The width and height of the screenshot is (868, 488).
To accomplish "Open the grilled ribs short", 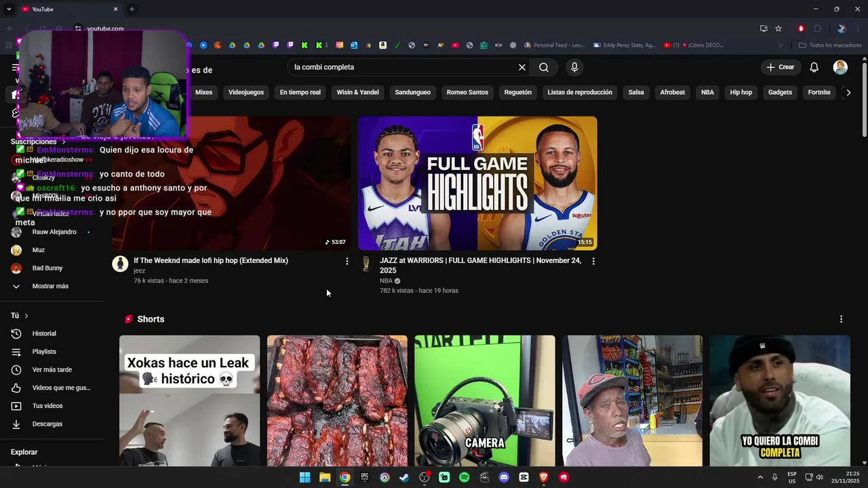I will [x=337, y=401].
